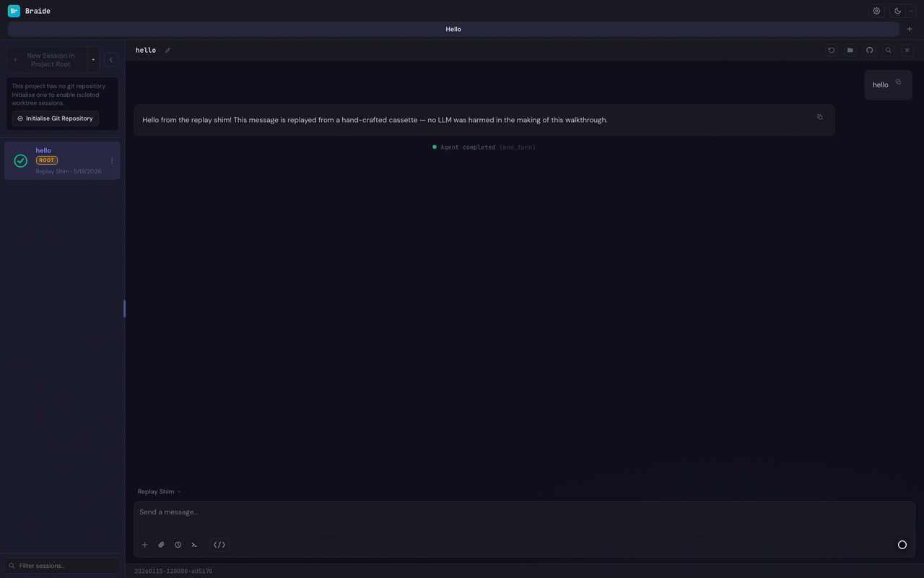Select the hello session in the sidebar
Image resolution: width=924 pixels, height=578 pixels.
tap(62, 160)
